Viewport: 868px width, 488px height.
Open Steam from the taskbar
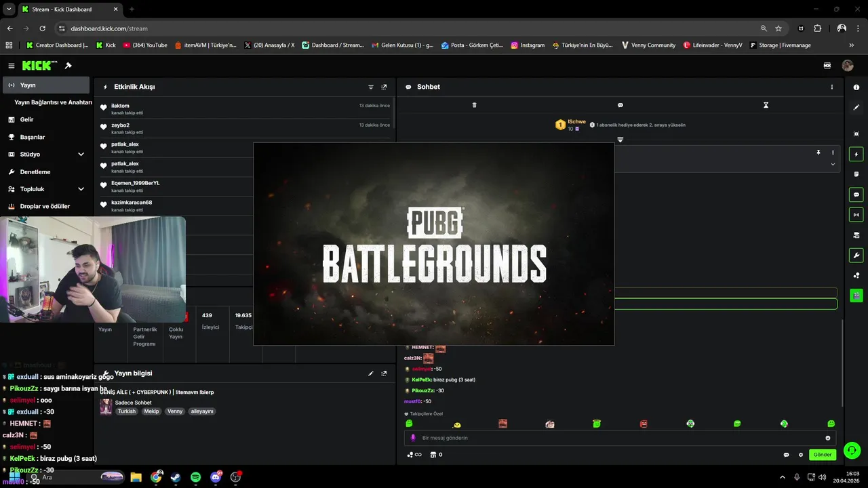pos(176,477)
